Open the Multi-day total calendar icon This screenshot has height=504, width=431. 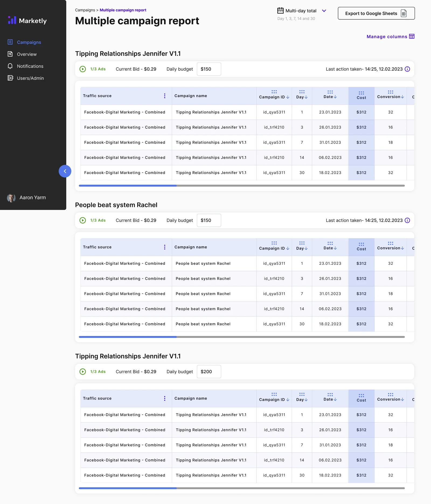tap(280, 10)
